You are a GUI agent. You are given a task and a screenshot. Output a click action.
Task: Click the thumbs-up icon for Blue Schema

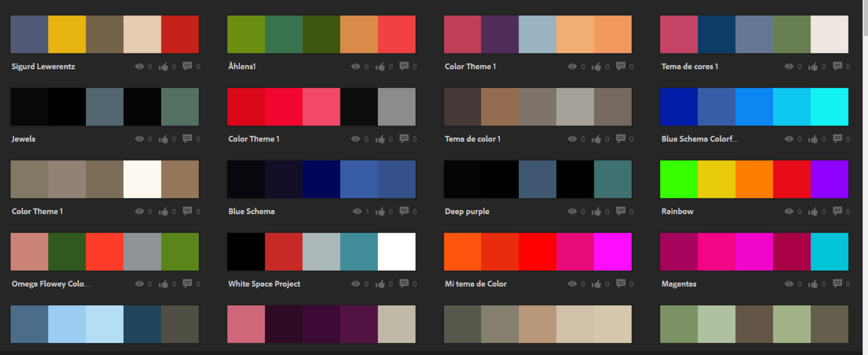pyautogui.click(x=380, y=211)
